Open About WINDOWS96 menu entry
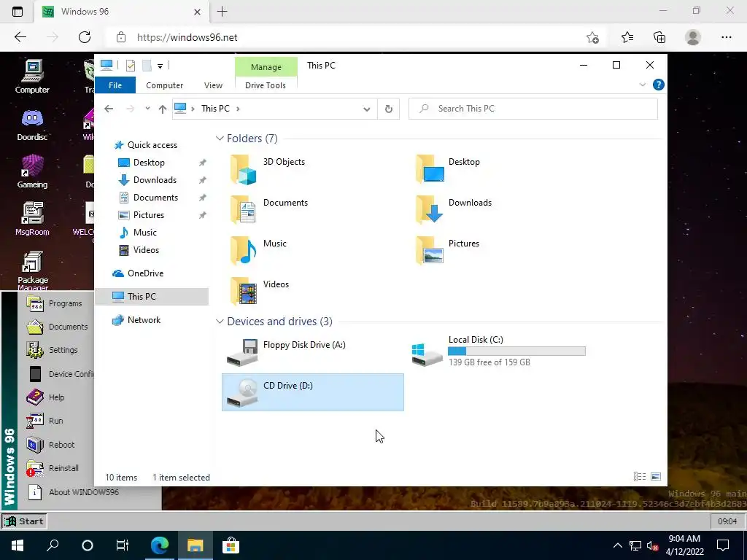Viewport: 747px width, 560px height. pyautogui.click(x=83, y=492)
